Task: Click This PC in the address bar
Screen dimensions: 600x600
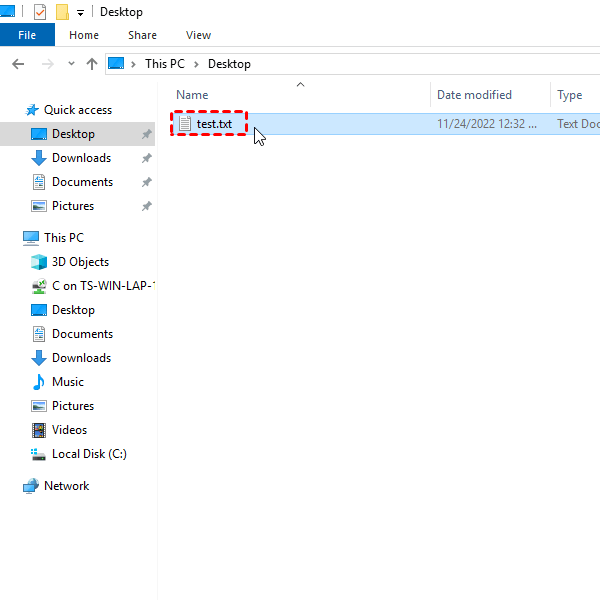Action: point(164,64)
